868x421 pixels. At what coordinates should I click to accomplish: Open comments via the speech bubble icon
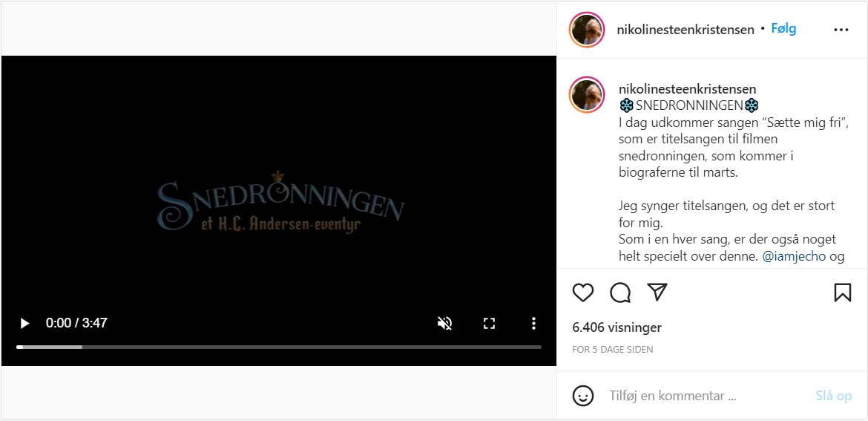click(620, 293)
